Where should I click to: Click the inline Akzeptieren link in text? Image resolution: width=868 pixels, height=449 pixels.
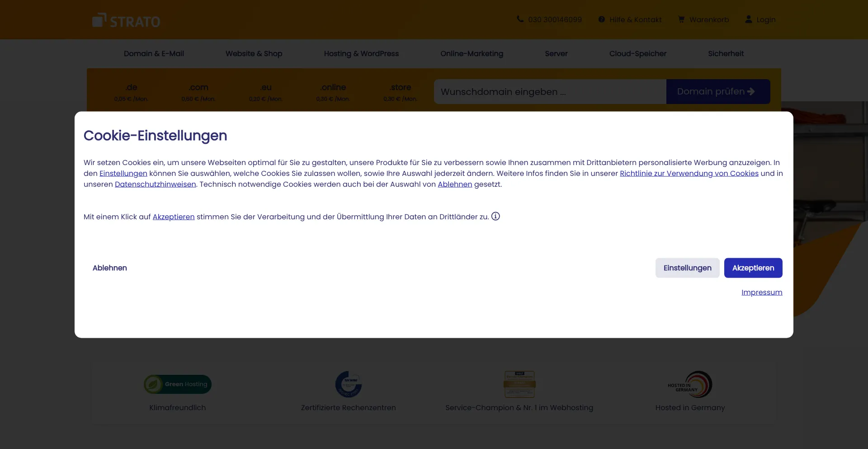click(x=174, y=217)
